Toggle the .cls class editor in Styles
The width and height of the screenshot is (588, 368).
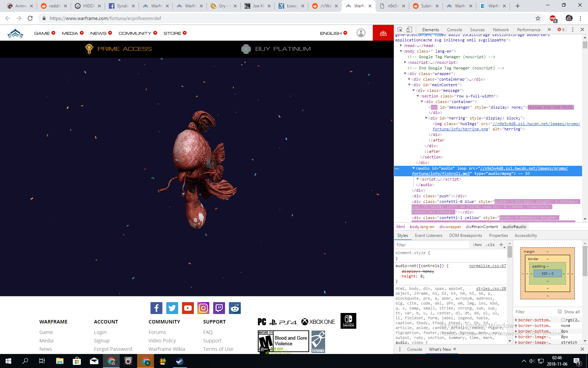[x=490, y=245]
